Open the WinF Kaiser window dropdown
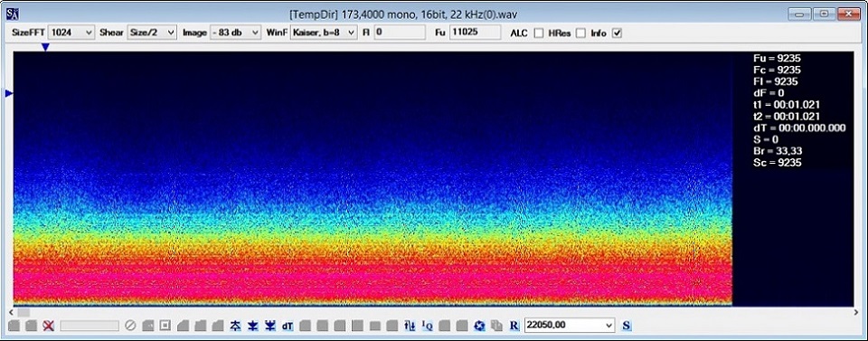The image size is (868, 341). point(324,33)
